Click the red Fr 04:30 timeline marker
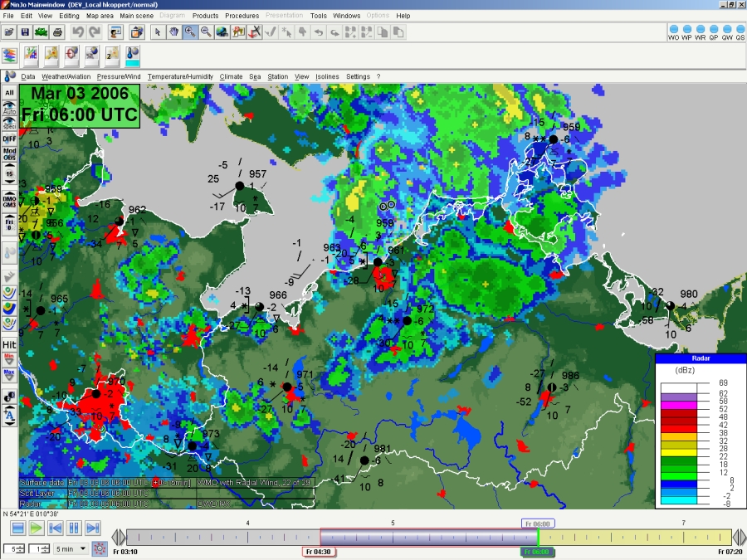The width and height of the screenshot is (747, 560). pyautogui.click(x=319, y=552)
